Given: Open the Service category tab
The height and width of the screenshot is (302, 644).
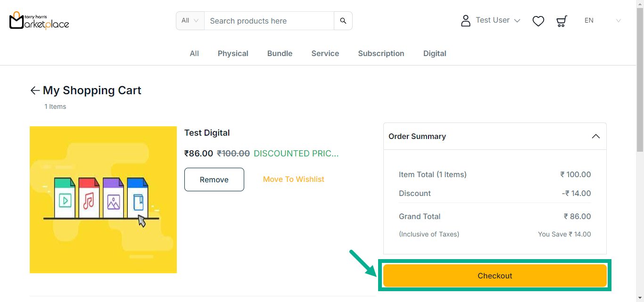Looking at the screenshot, I should [x=325, y=54].
